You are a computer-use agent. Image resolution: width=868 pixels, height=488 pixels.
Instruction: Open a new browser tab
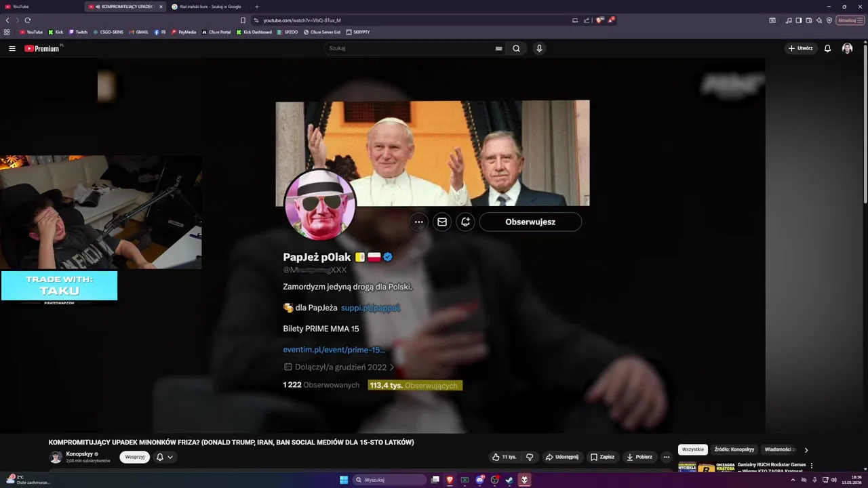(x=257, y=7)
